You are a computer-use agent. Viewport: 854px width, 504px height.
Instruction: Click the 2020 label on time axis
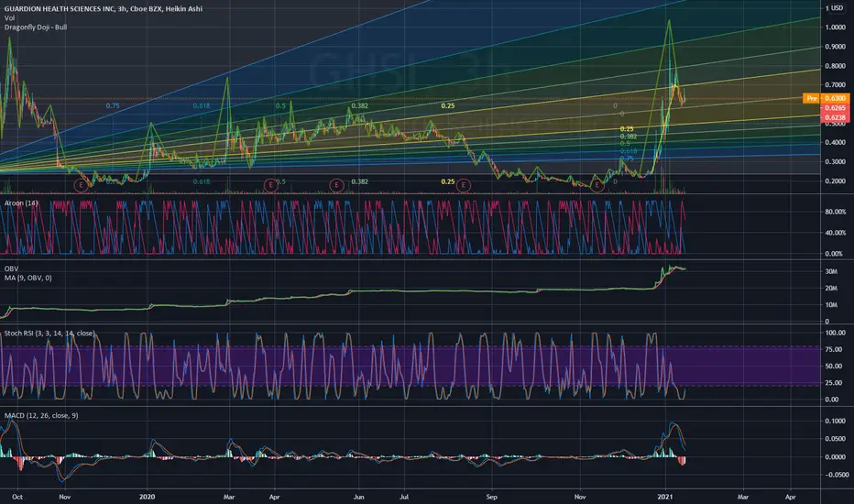[147, 497]
